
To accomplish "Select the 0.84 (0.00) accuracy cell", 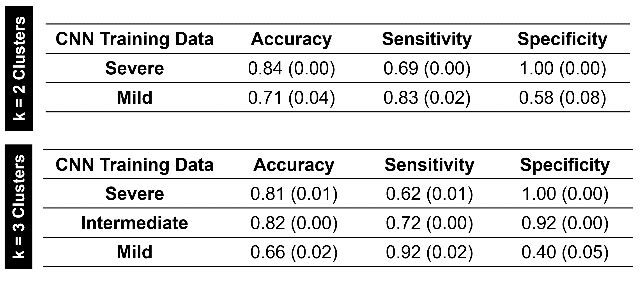I will click(x=292, y=68).
